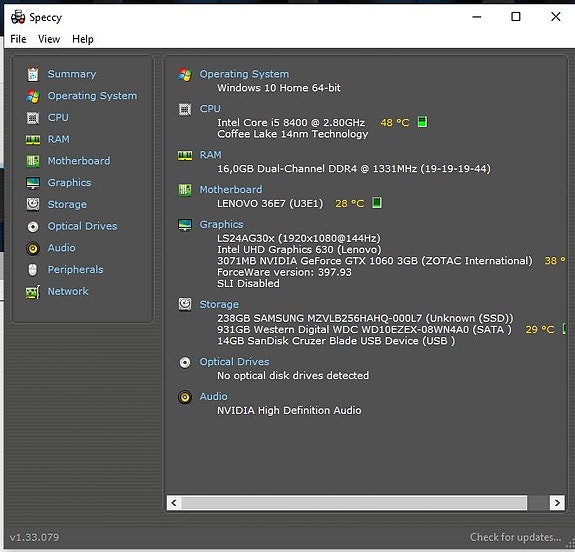This screenshot has width=575, height=552.
Task: Click the Audio speaker icon in sidebar
Action: (33, 248)
